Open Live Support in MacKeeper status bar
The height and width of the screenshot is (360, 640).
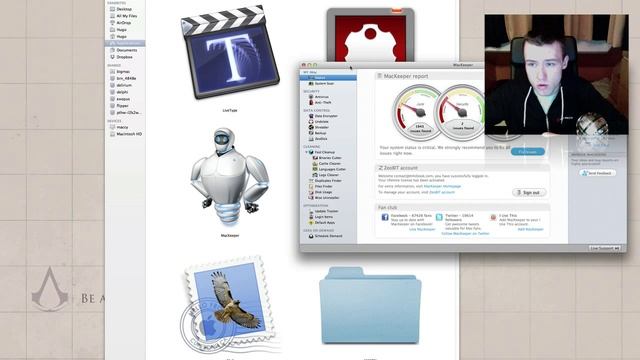coord(604,248)
